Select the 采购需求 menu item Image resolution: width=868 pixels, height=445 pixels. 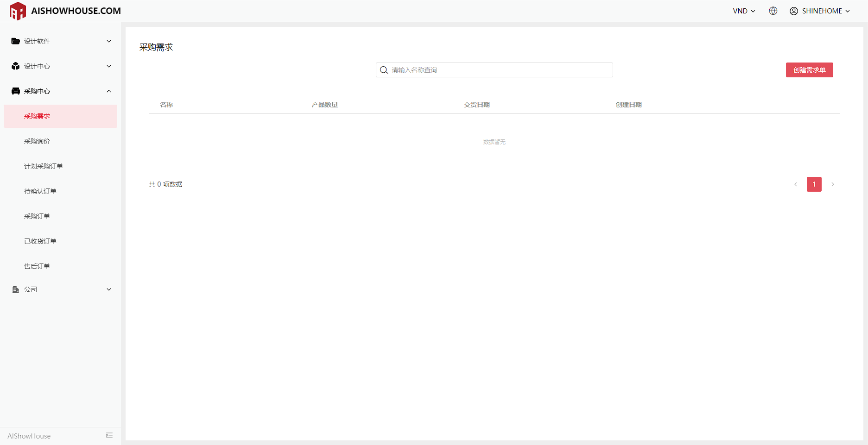pyautogui.click(x=60, y=116)
